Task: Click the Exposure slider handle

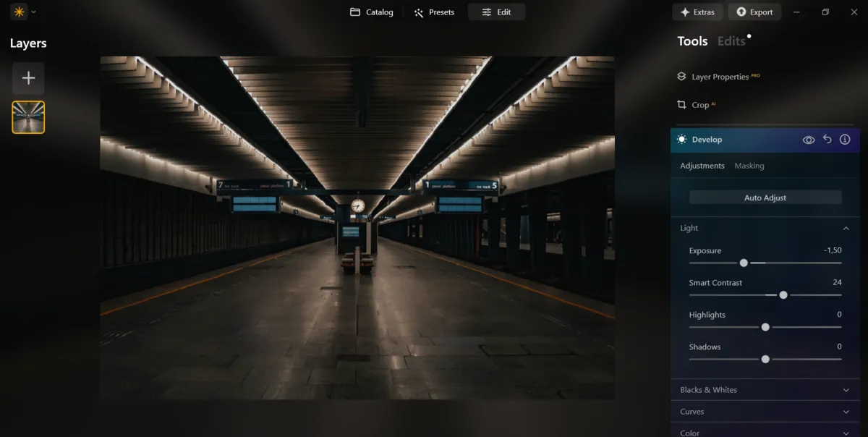Action: (x=743, y=263)
